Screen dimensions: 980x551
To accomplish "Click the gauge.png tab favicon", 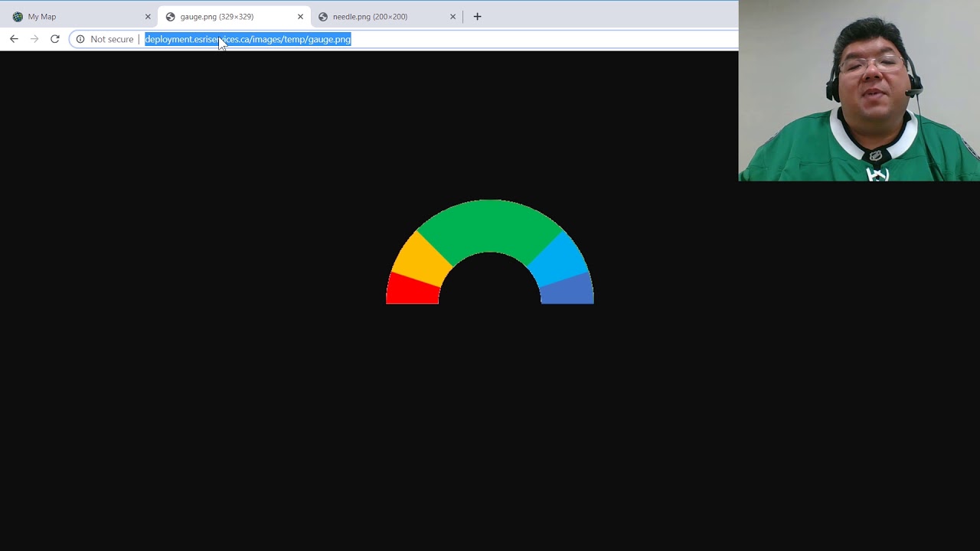I will pyautogui.click(x=170, y=16).
